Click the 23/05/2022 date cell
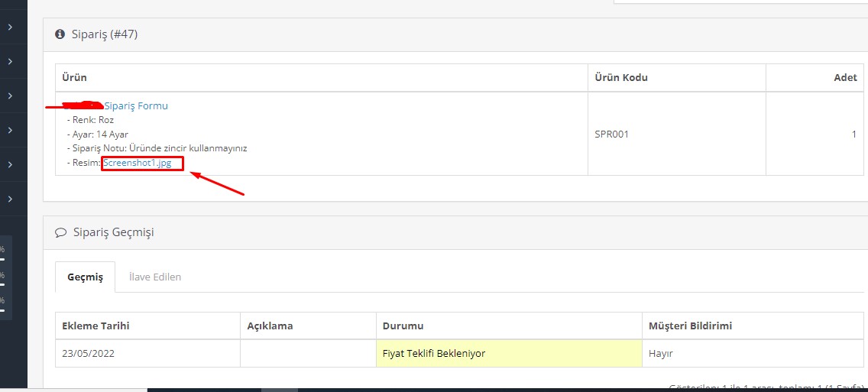Screen dimensions: 868x392 147,353
